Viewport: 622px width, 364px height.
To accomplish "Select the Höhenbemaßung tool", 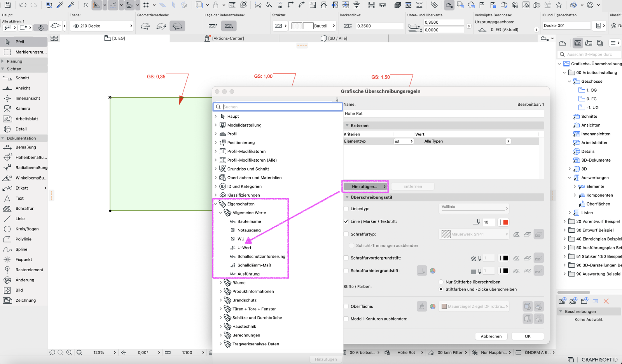I will point(24,157).
